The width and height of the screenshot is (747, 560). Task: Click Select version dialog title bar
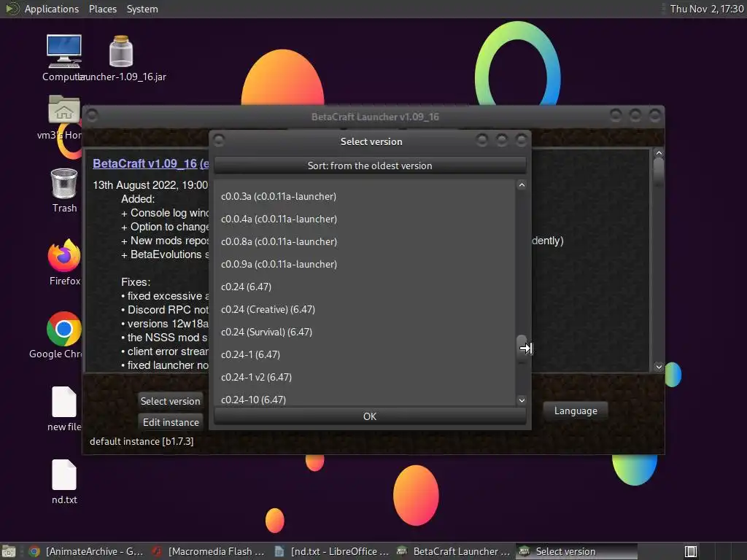point(371,141)
